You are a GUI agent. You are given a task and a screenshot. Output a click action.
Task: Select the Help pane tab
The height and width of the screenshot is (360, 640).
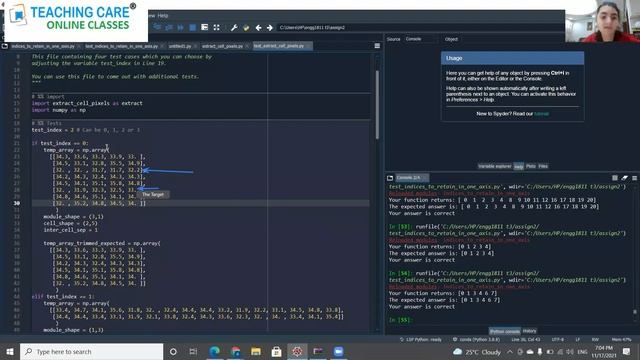[x=518, y=166]
